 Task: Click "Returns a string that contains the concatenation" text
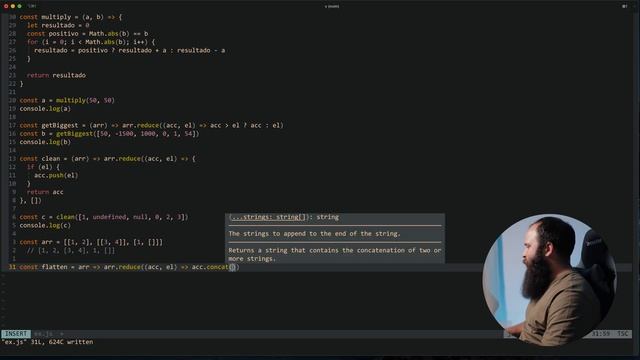click(335, 254)
